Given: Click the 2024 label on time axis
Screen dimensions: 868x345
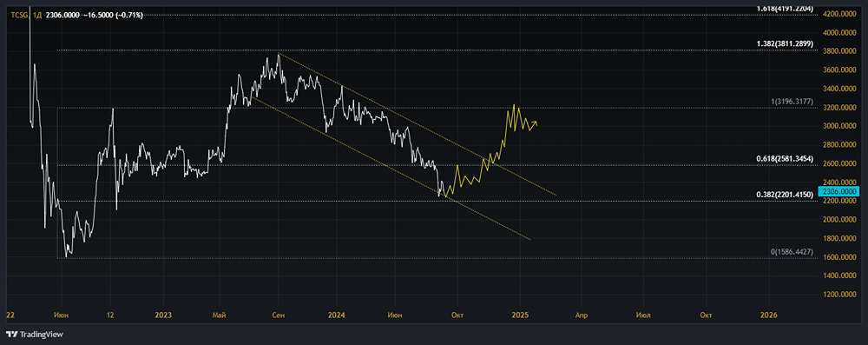Looking at the screenshot, I should tap(336, 315).
